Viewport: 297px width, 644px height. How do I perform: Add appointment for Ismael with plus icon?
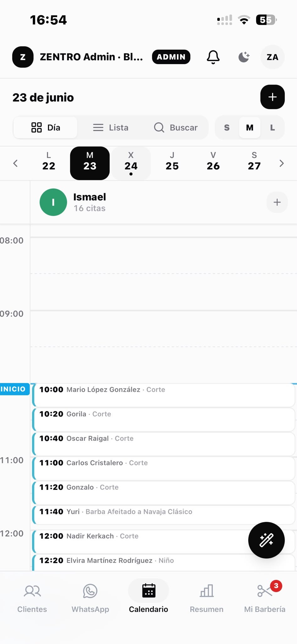(277, 202)
